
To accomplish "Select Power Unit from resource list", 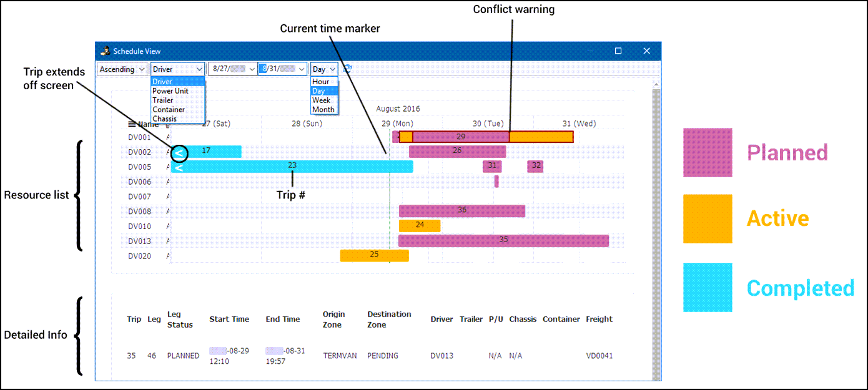I will [x=170, y=91].
